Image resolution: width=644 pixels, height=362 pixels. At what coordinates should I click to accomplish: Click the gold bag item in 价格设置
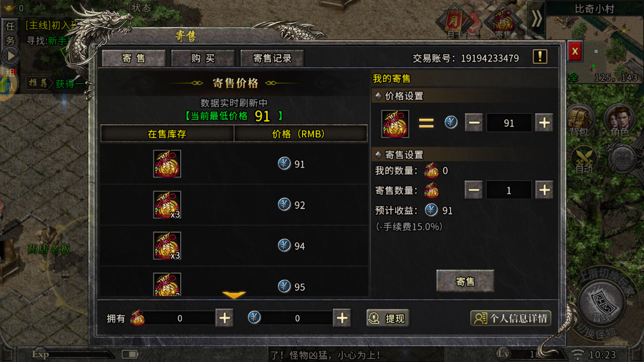pyautogui.click(x=395, y=124)
